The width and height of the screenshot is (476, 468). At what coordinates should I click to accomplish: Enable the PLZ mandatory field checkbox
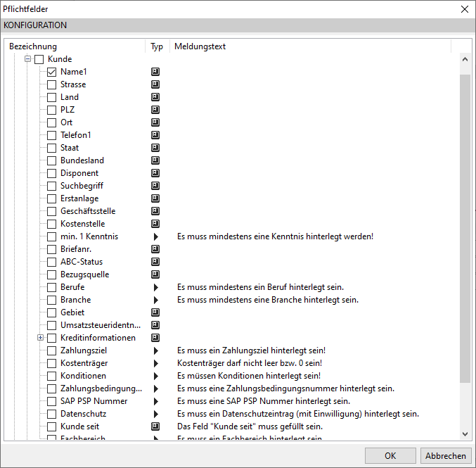pyautogui.click(x=51, y=110)
